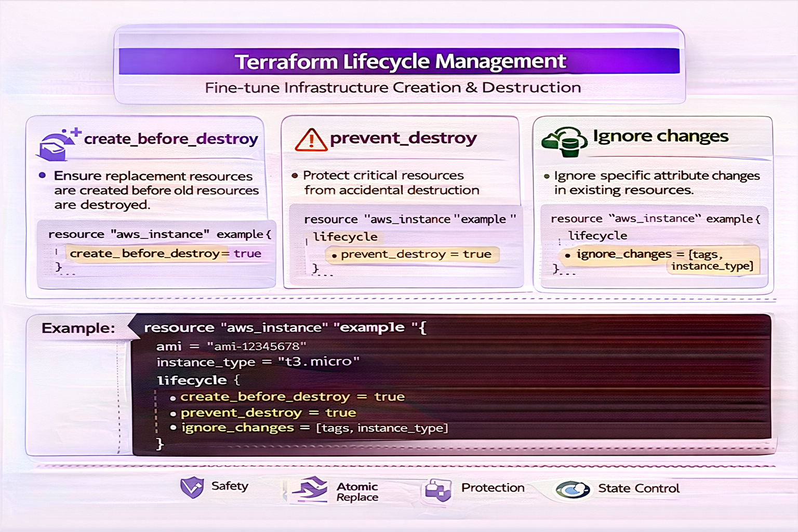Click the text Ensure replacement resources
The width and height of the screenshot is (798, 532).
click(x=153, y=176)
